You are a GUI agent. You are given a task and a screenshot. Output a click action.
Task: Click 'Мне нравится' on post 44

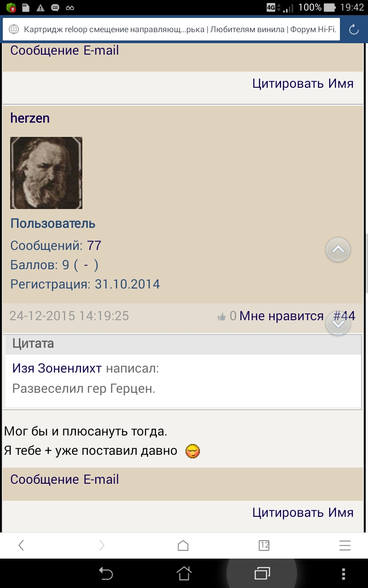click(282, 316)
